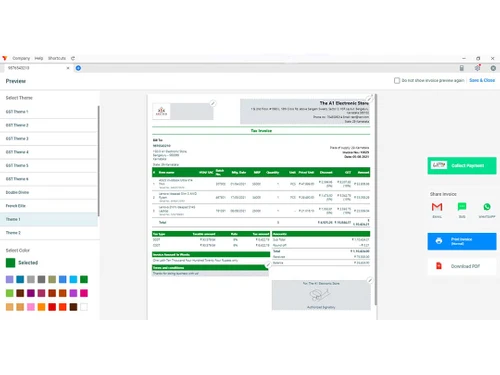Click Save & Close link

click(x=482, y=80)
